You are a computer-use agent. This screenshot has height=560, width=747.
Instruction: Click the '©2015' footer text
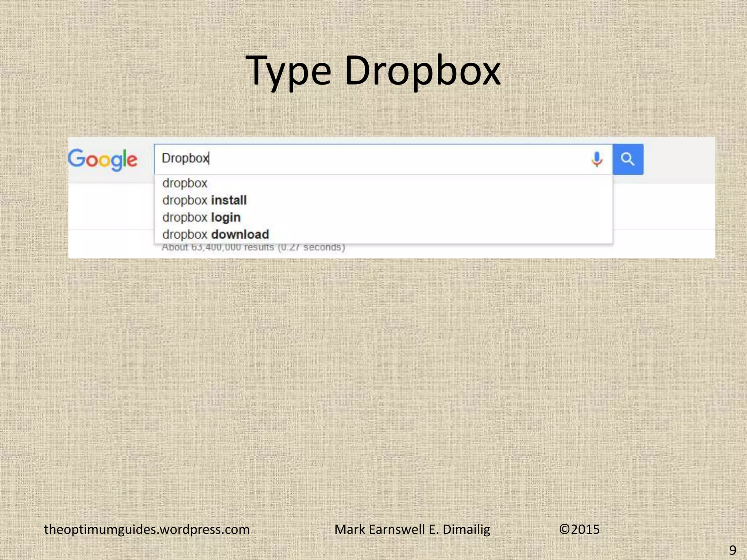(x=579, y=529)
